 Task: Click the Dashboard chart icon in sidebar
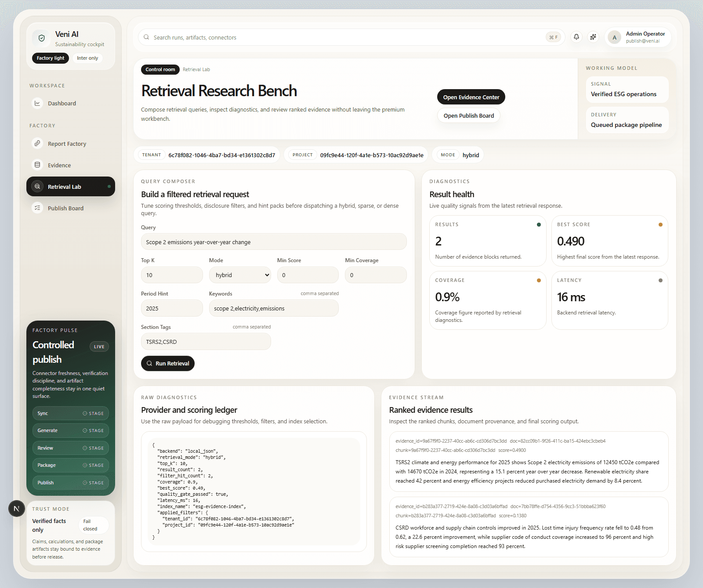coord(37,104)
